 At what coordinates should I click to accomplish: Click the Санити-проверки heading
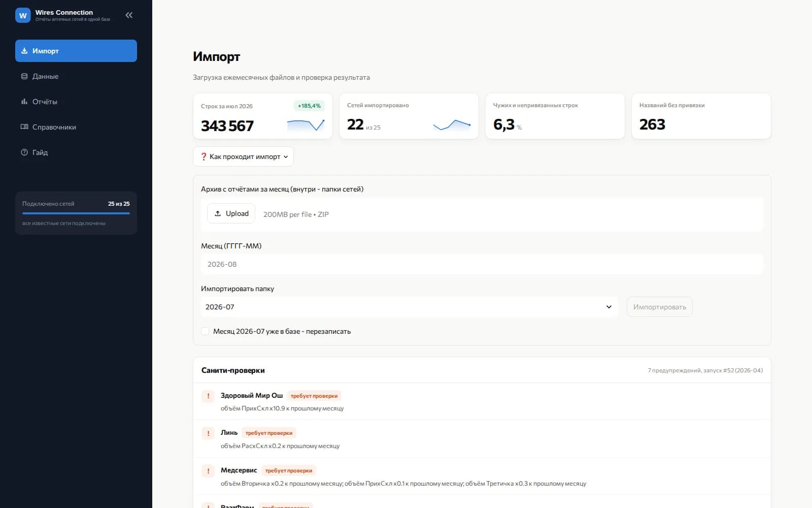tap(233, 370)
